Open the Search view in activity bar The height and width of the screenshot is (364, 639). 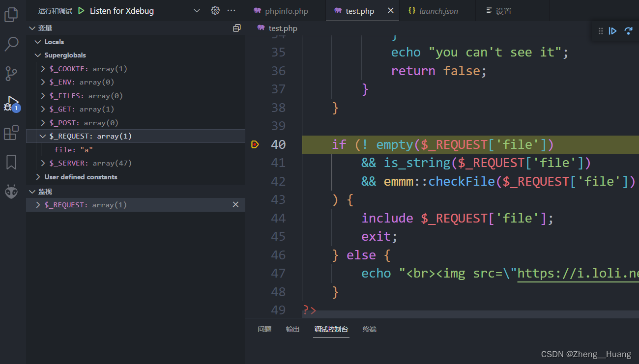[x=11, y=44]
